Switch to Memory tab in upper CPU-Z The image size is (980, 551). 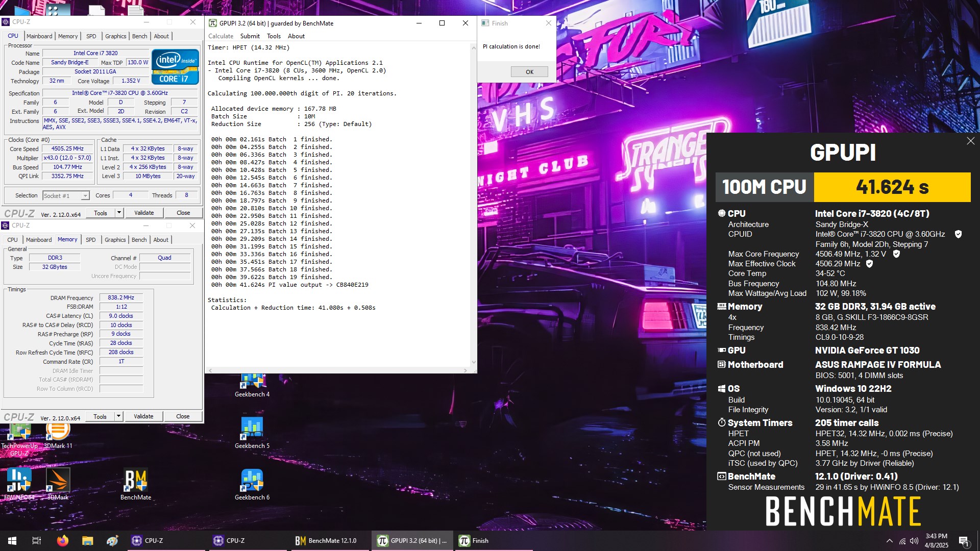(68, 36)
